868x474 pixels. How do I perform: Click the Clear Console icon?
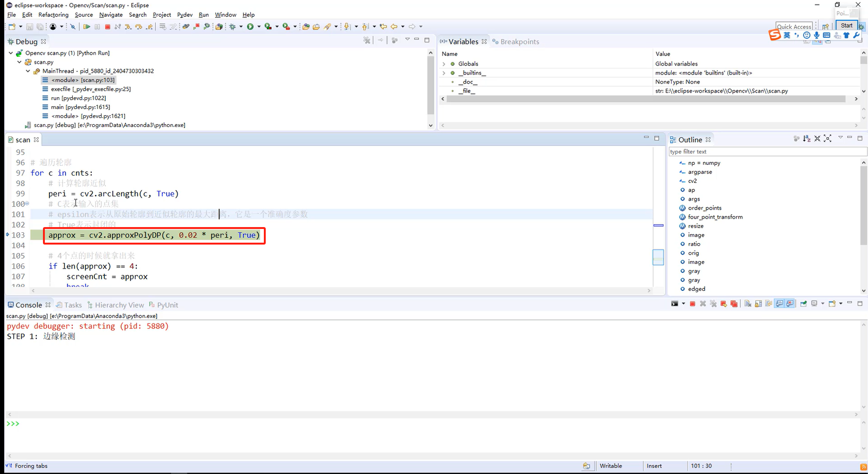pyautogui.click(x=748, y=304)
